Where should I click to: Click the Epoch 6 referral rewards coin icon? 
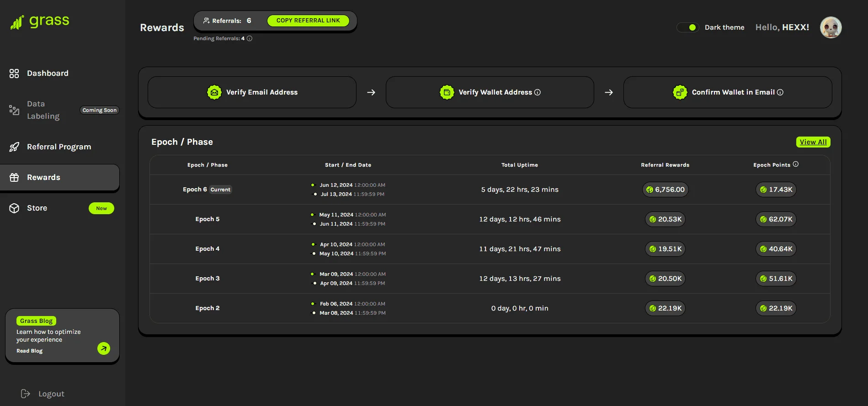tap(650, 190)
